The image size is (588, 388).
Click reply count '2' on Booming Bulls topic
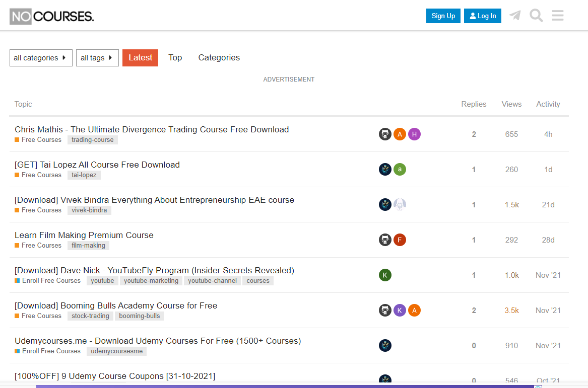pyautogui.click(x=474, y=310)
